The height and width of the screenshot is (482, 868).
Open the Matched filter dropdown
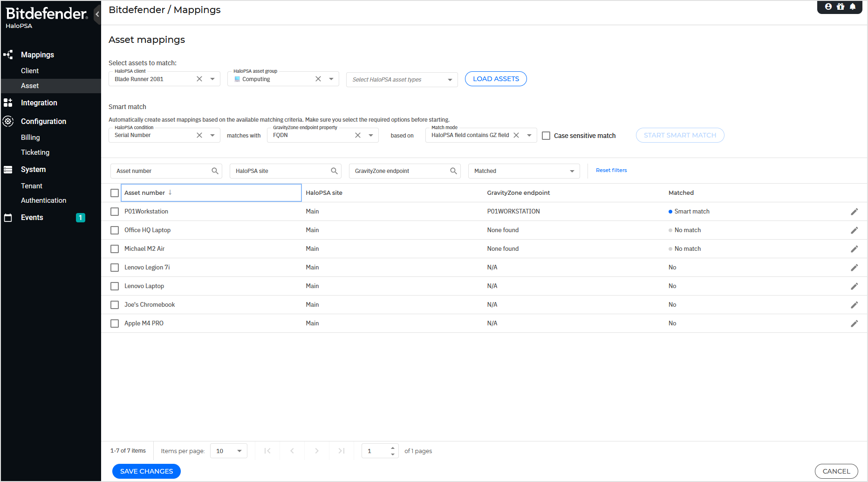click(x=573, y=171)
